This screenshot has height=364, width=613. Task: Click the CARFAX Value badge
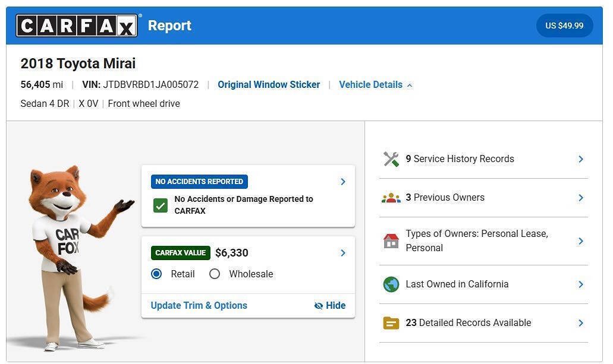(181, 253)
